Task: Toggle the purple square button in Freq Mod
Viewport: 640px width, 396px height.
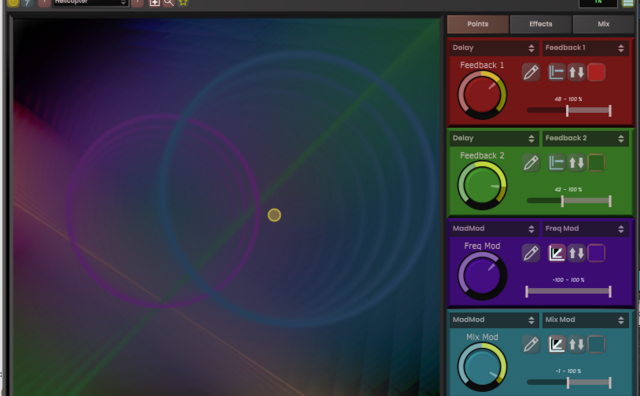Action: point(596,253)
